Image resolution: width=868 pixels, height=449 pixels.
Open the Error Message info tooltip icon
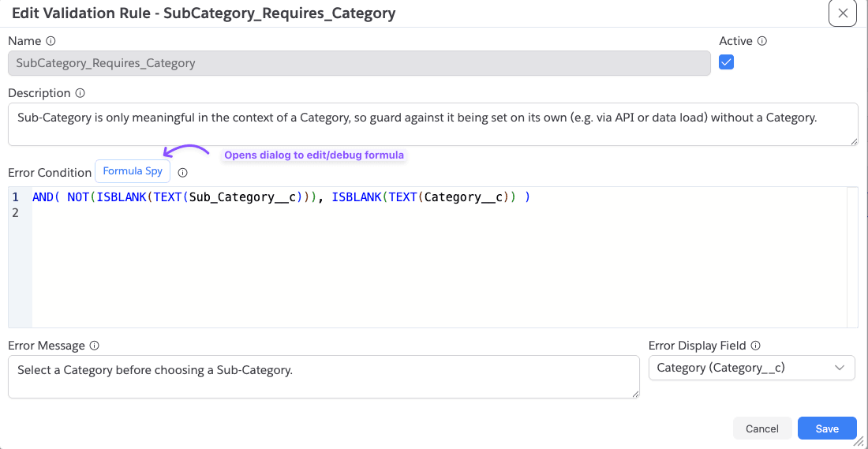[x=94, y=346]
